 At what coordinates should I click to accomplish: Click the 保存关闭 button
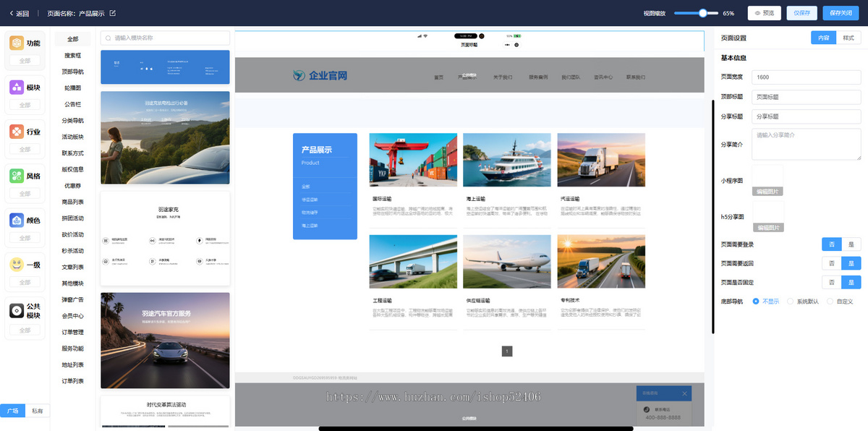(x=841, y=13)
